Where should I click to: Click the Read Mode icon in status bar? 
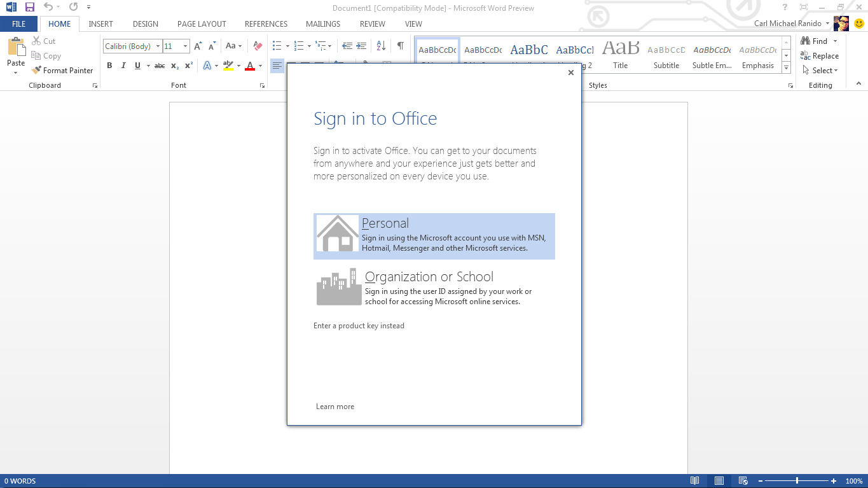tap(695, 481)
